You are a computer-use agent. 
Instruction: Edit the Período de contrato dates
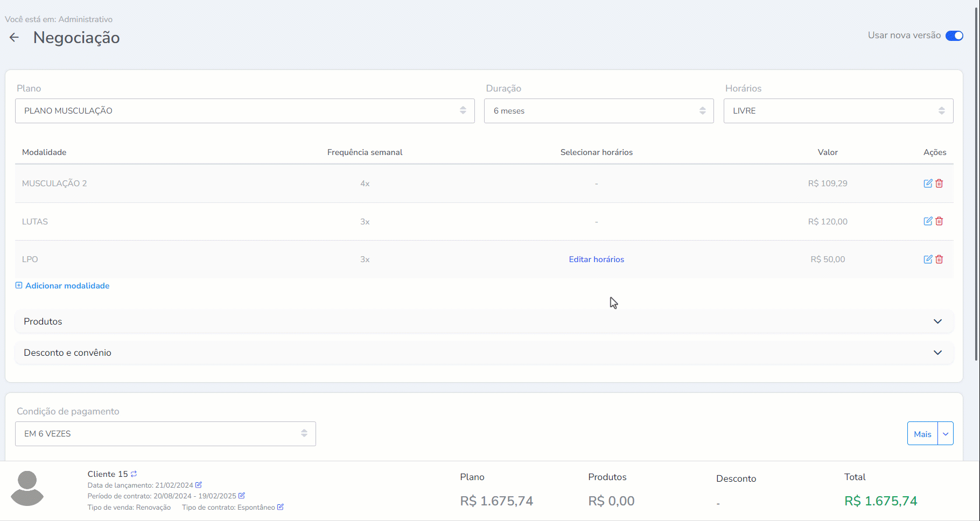242,496
